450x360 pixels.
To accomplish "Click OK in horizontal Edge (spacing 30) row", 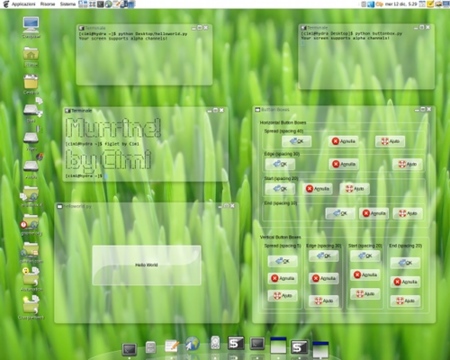I will click(x=280, y=164).
